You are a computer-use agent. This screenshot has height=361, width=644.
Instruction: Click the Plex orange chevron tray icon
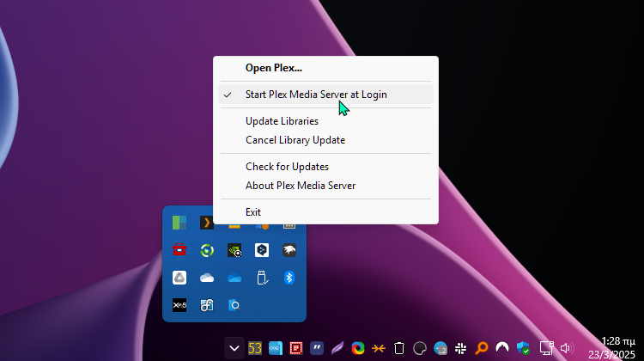(x=207, y=223)
